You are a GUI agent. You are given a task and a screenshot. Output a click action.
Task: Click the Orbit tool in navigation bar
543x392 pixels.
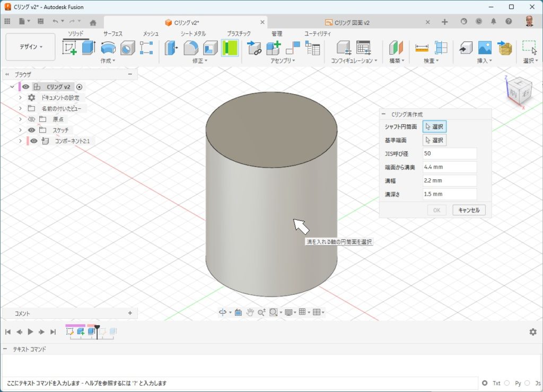pyautogui.click(x=223, y=312)
